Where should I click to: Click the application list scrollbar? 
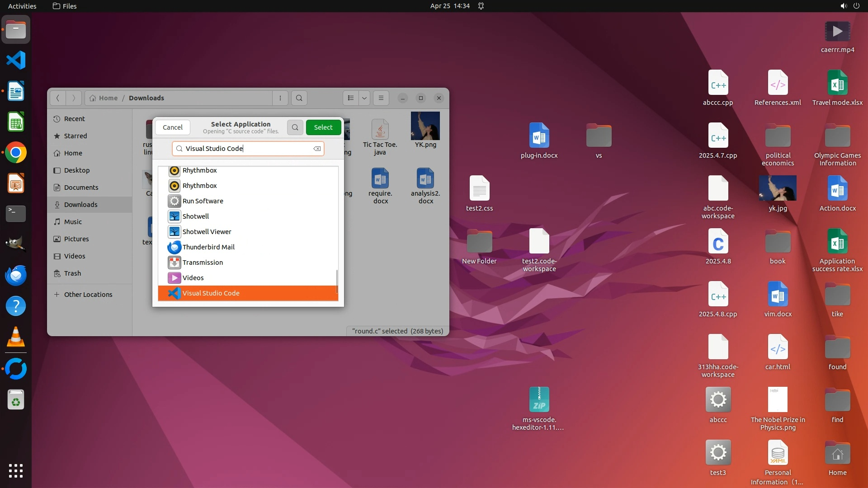pos(337,281)
